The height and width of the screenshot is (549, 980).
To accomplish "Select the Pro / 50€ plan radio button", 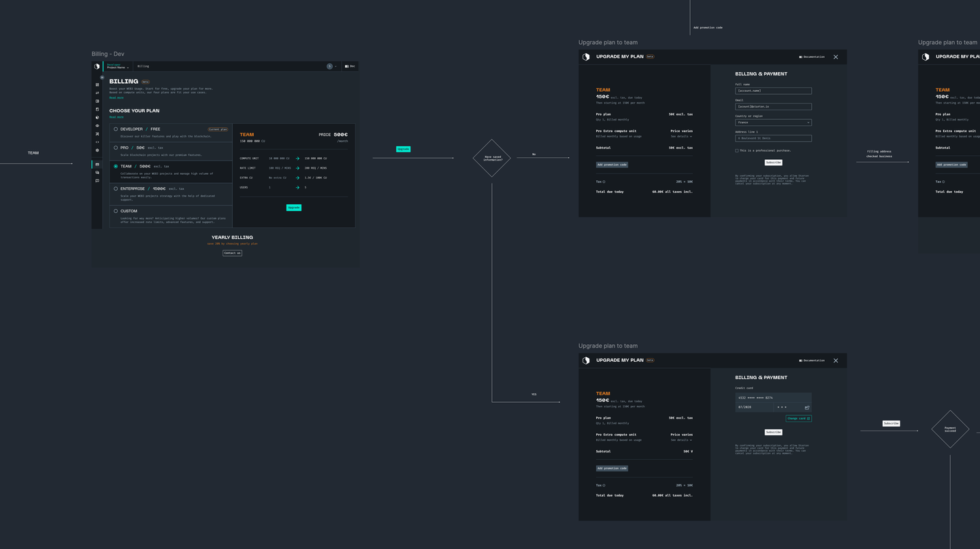I will pos(116,148).
